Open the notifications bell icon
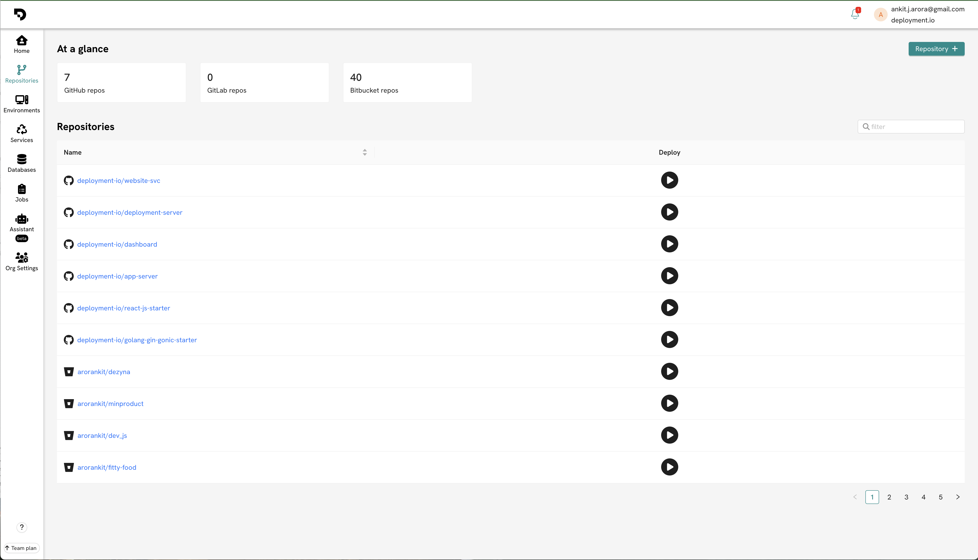This screenshot has height=560, width=978. [x=855, y=14]
